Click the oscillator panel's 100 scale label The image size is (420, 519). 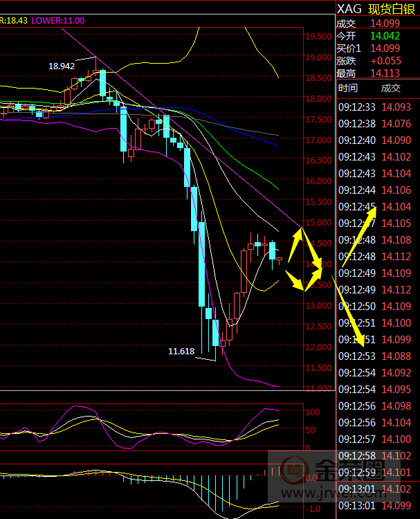(x=311, y=412)
